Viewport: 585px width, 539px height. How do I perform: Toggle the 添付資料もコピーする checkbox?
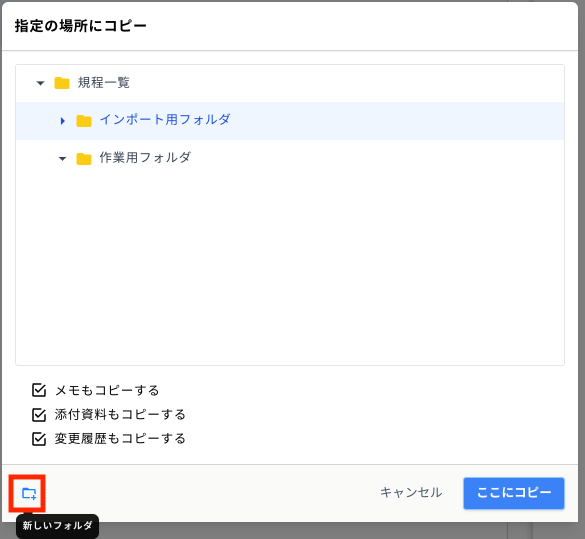[39, 414]
